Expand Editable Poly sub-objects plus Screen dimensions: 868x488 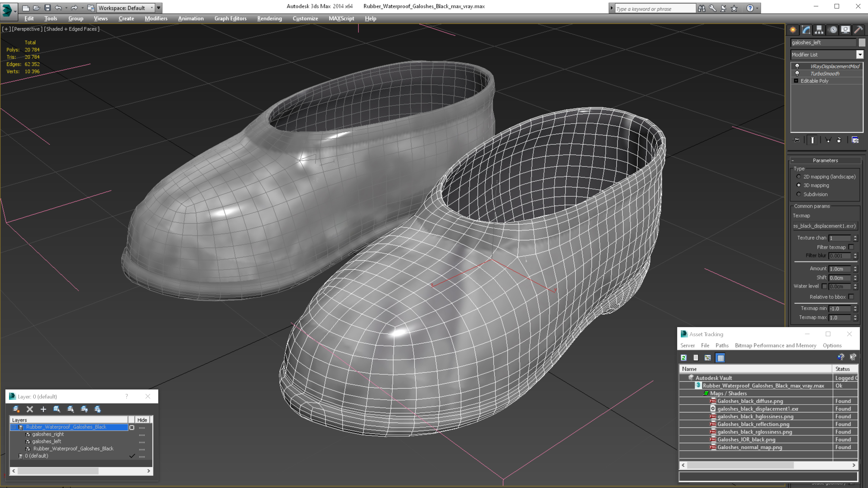pos(796,81)
